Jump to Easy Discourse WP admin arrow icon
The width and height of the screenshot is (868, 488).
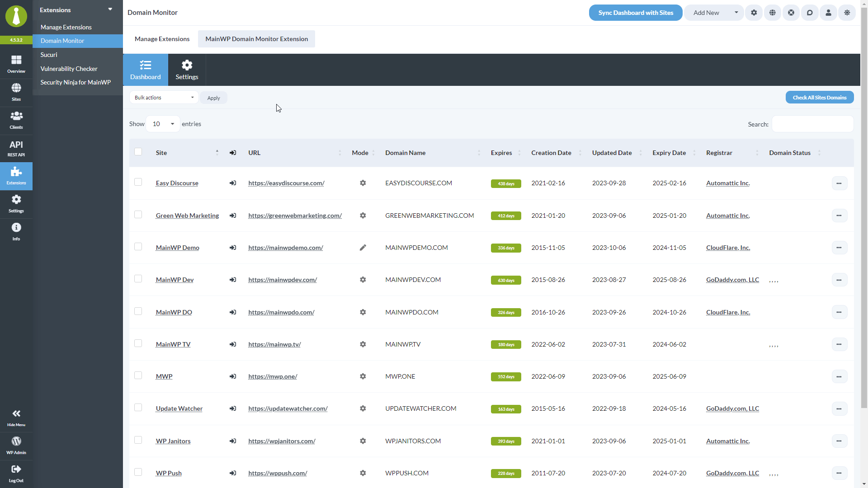click(233, 183)
